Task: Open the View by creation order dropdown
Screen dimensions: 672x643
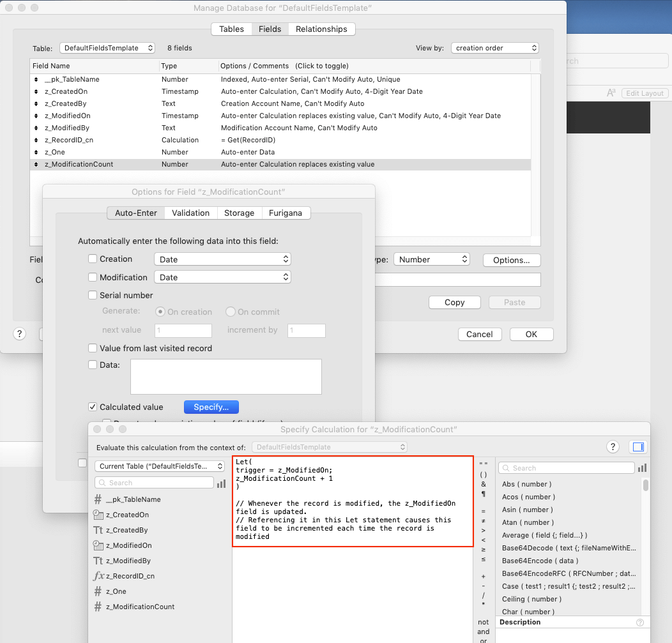Action: click(x=495, y=48)
